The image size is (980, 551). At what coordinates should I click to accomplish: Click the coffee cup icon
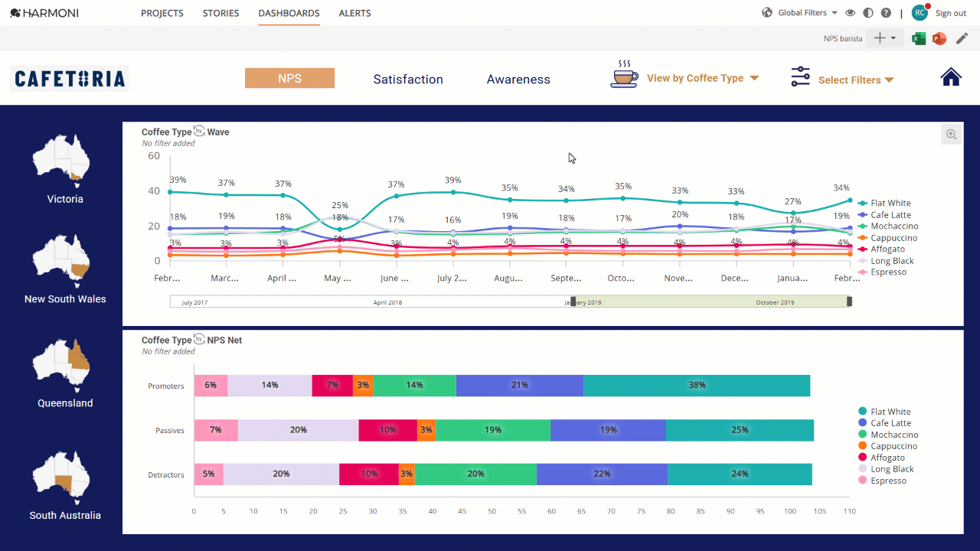click(x=624, y=73)
